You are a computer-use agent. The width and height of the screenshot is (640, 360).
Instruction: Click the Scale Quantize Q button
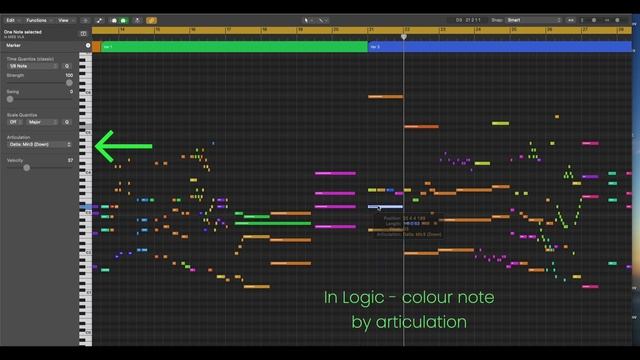67,122
